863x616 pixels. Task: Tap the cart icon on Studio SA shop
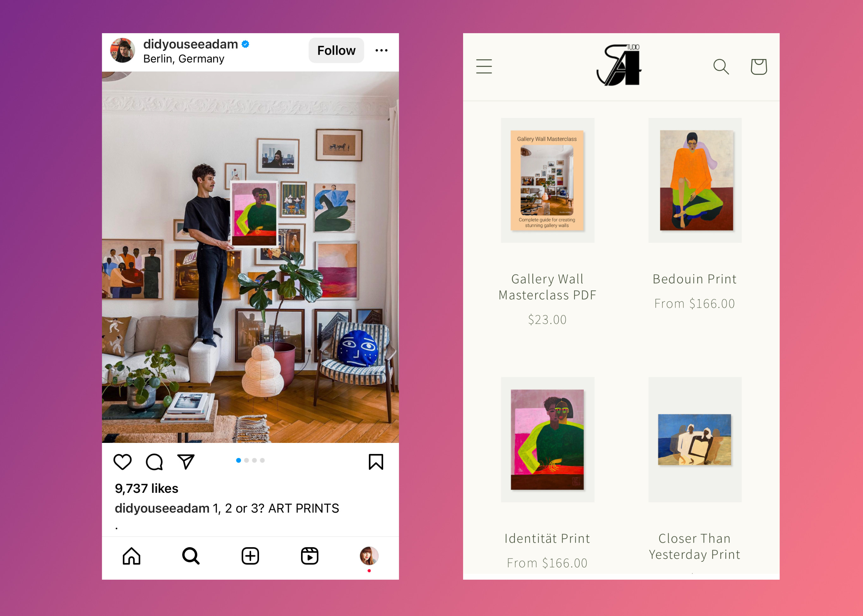[x=758, y=65]
